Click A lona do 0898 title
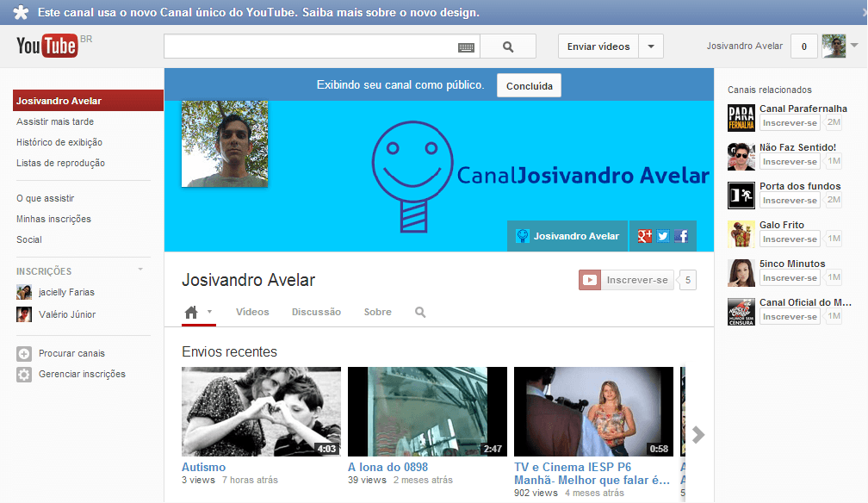 point(388,467)
